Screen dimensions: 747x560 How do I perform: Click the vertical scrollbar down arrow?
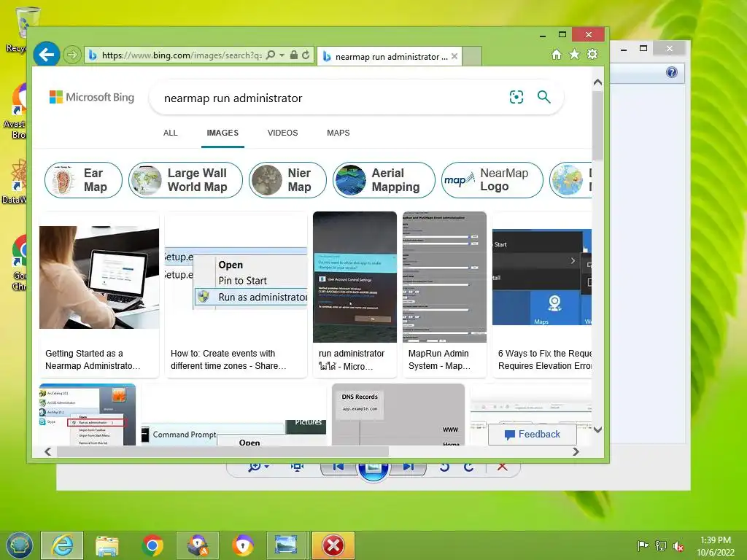[598, 429]
